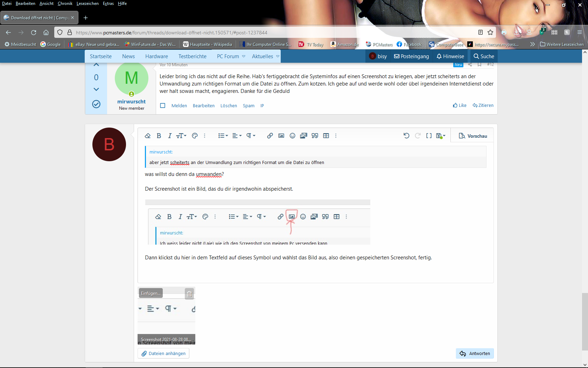Screen dimensions: 588x368
Task: Remove formatting with the eraser icon
Action: pos(148,136)
